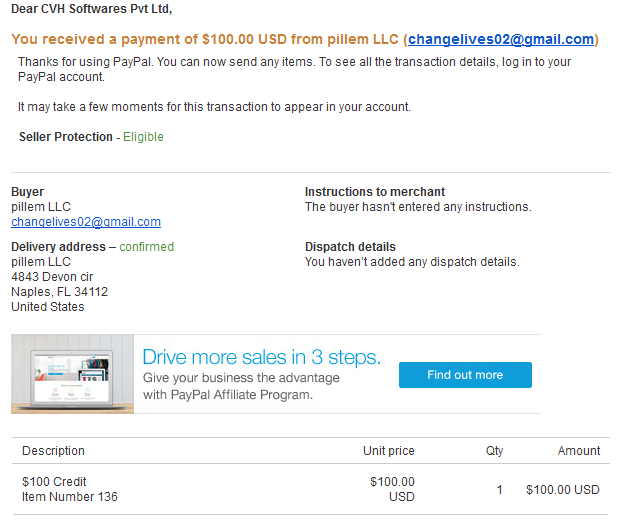
Task: Click the Amount column header
Action: (579, 451)
